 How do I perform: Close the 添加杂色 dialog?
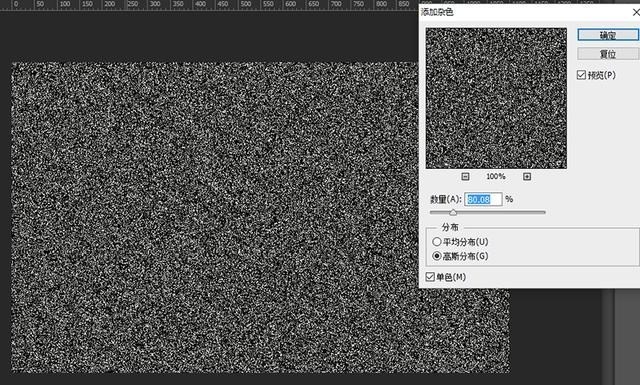tap(636, 13)
